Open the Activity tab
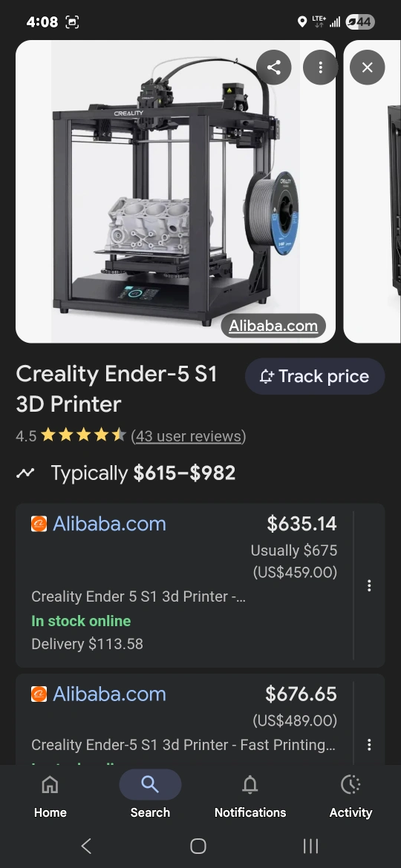This screenshot has height=868, width=401. 351,796
